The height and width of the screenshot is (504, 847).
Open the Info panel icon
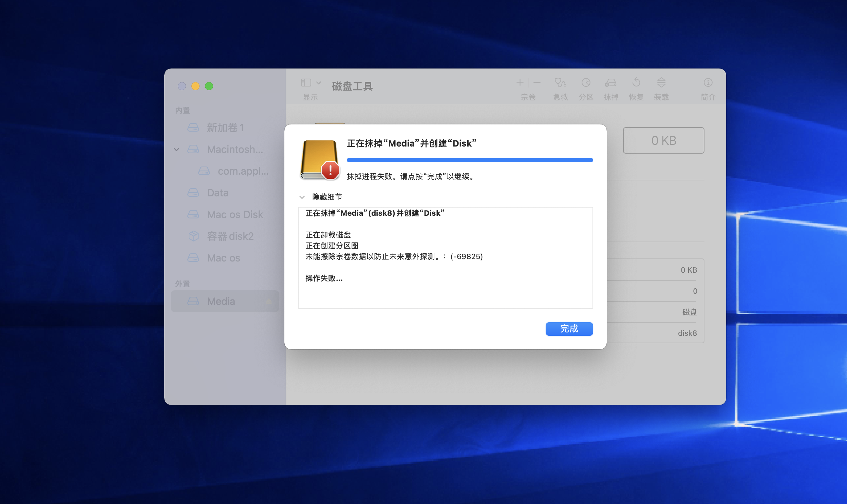click(x=708, y=82)
